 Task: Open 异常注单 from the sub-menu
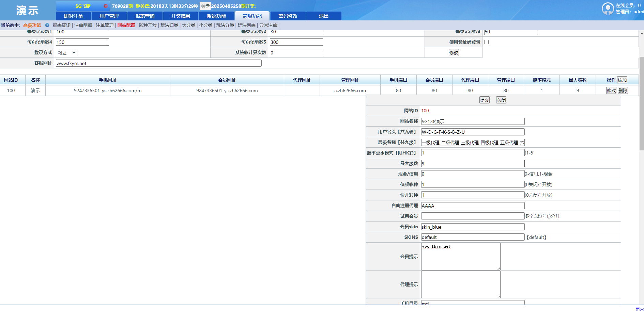coord(268,25)
